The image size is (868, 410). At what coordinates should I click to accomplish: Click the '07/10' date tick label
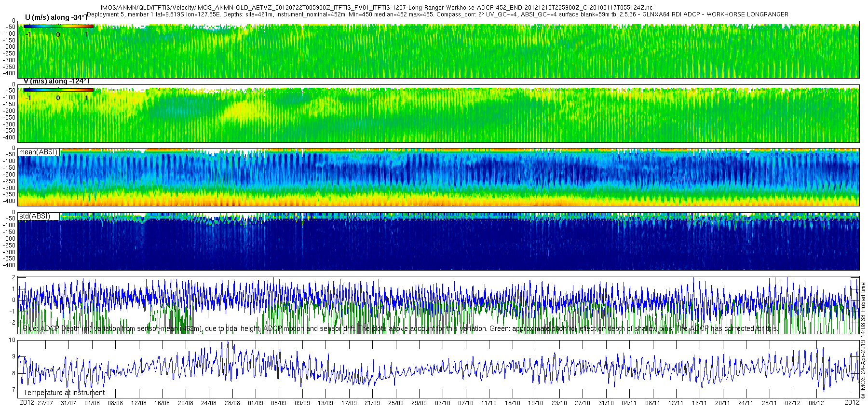(x=466, y=403)
